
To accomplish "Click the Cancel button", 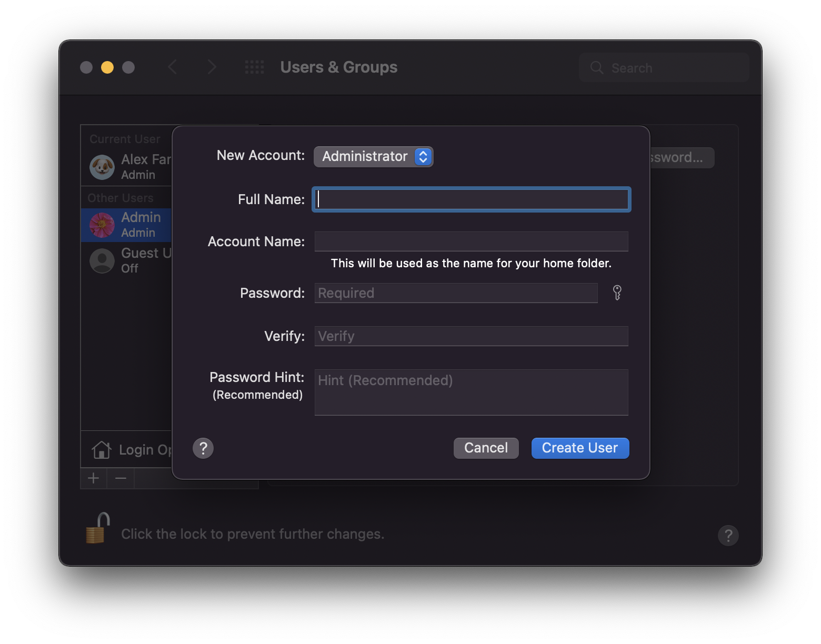I will point(486,448).
